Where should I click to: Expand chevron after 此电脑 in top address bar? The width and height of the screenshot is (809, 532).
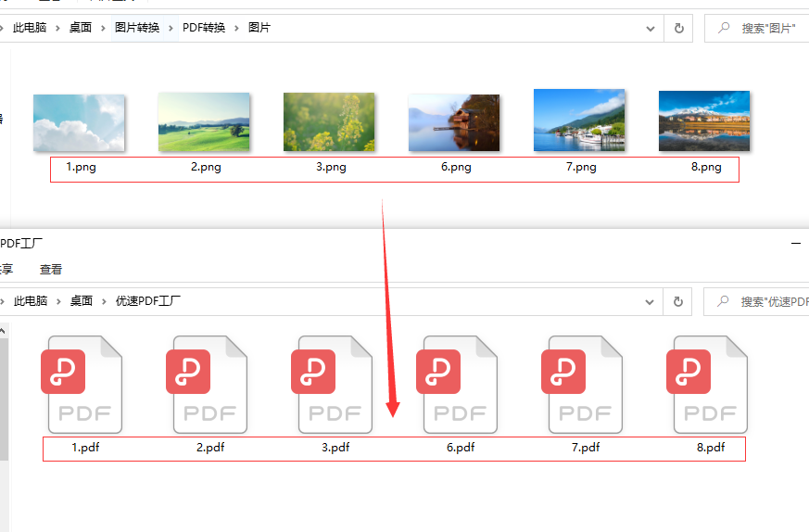pos(57,29)
